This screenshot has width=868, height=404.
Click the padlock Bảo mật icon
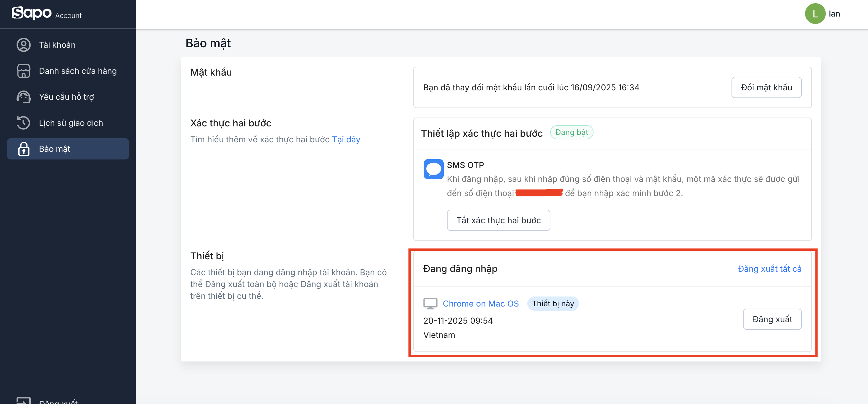pyautogui.click(x=24, y=149)
